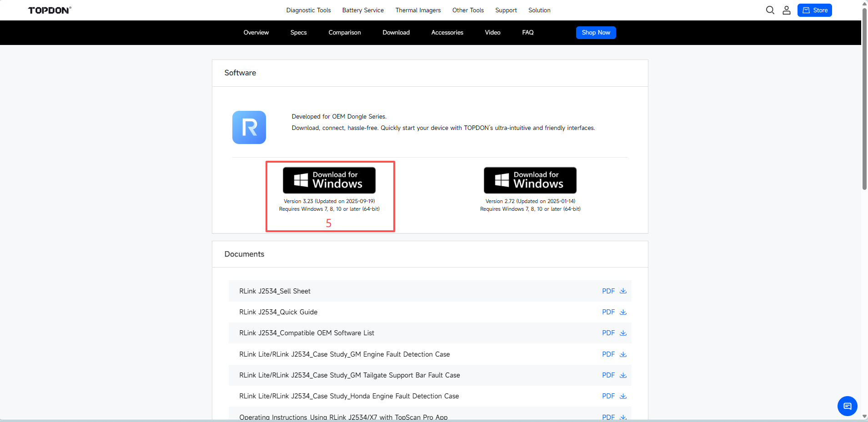Download the RLink J2534_Sell Sheet PDF icon
868x422 pixels.
(623, 291)
